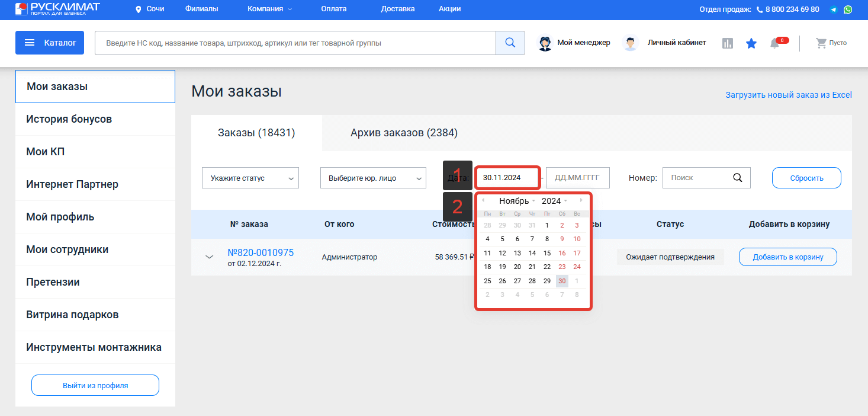The image size is (868, 416).
Task: Open favorites star icon
Action: click(x=751, y=43)
